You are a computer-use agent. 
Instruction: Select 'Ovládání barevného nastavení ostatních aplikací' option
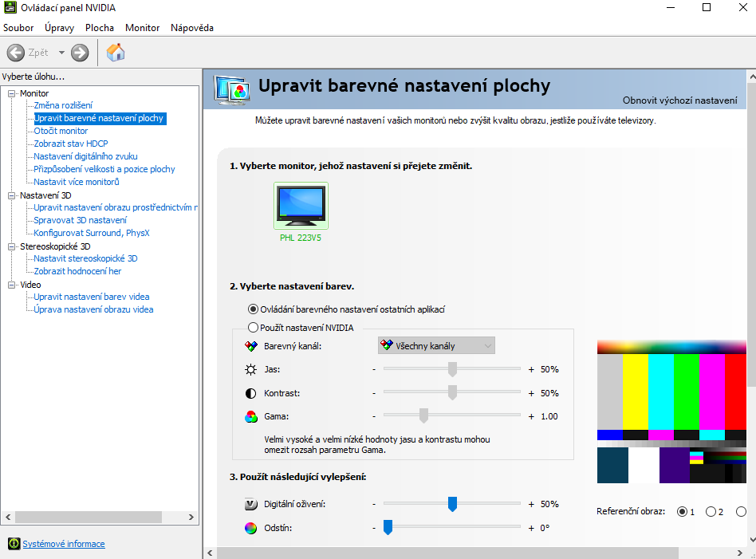pyautogui.click(x=254, y=309)
